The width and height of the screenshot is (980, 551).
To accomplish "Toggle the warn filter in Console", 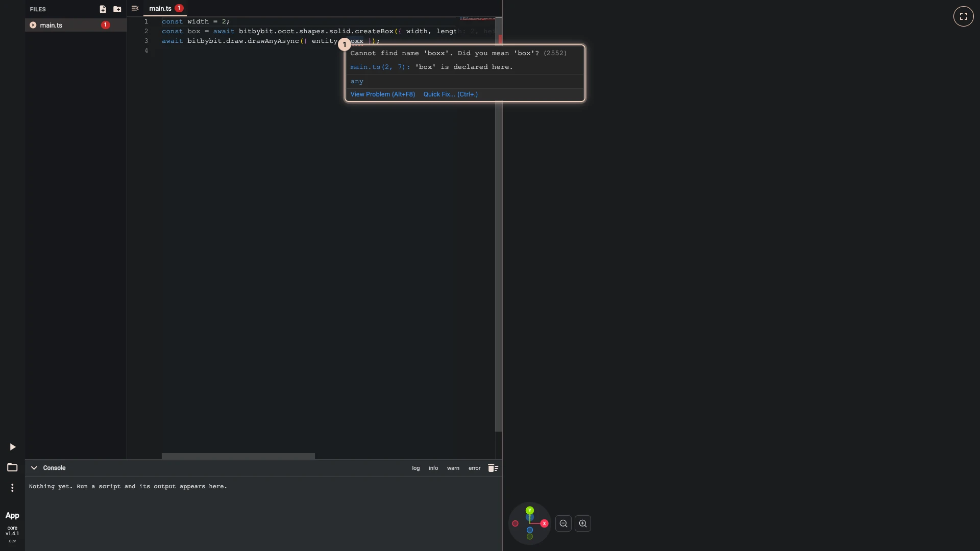I will (453, 468).
